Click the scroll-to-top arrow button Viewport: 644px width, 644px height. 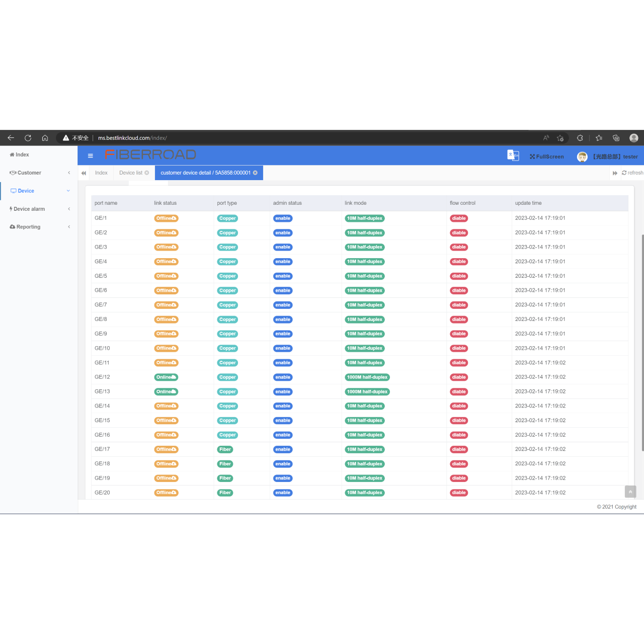pos(630,492)
